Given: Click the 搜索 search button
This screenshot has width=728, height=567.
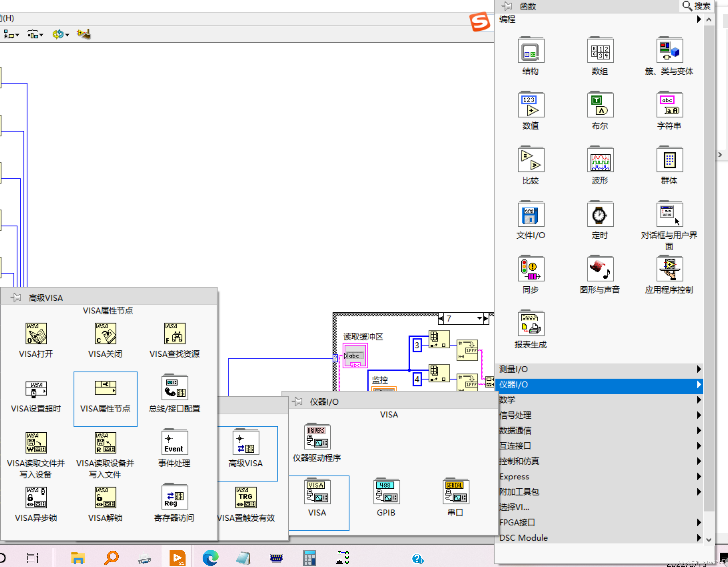Looking at the screenshot, I should pyautogui.click(x=696, y=6).
